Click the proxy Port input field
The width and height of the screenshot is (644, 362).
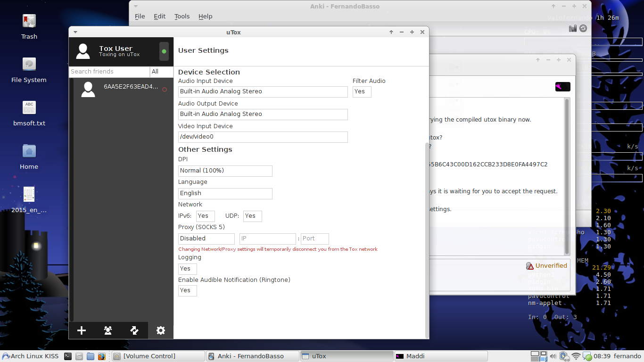tap(315, 239)
